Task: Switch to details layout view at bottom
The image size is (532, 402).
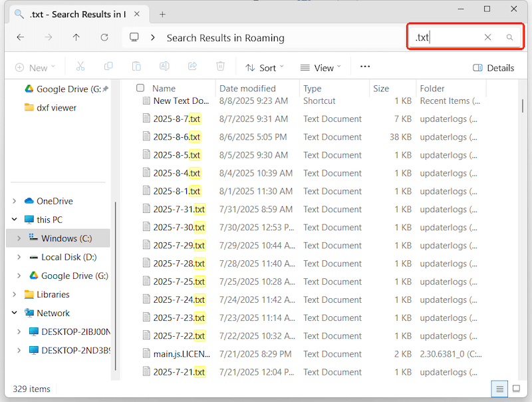Action: [499, 389]
